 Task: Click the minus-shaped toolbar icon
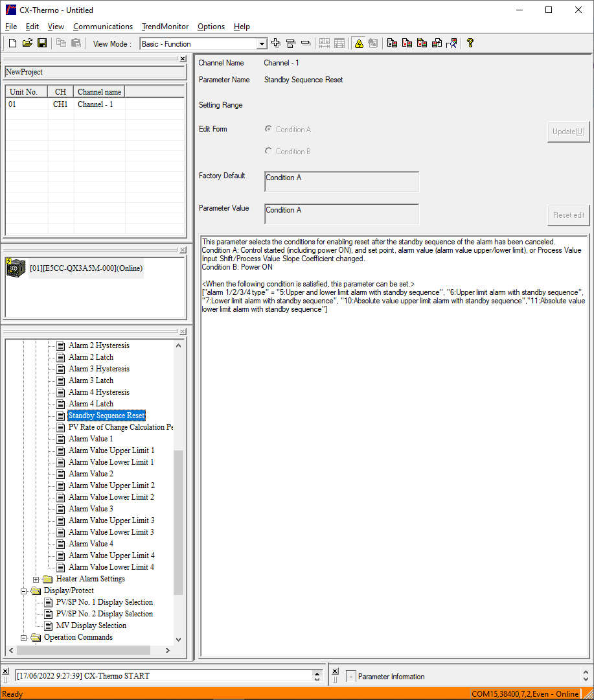coord(306,43)
